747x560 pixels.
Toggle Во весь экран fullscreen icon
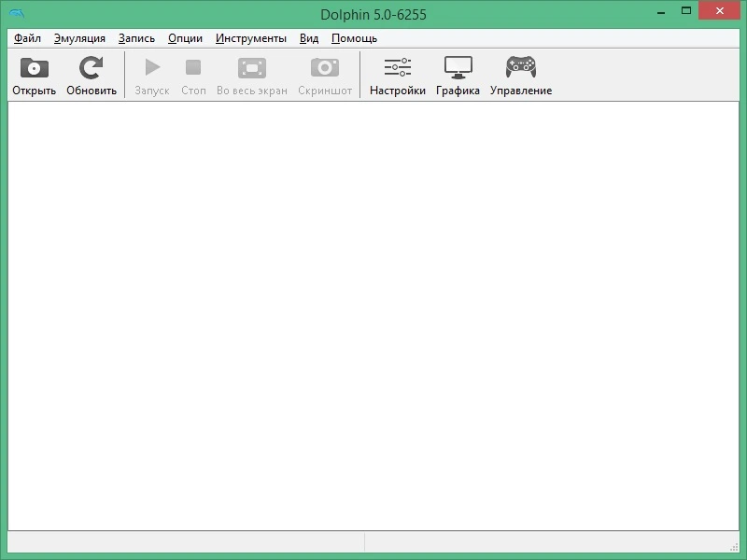251,68
